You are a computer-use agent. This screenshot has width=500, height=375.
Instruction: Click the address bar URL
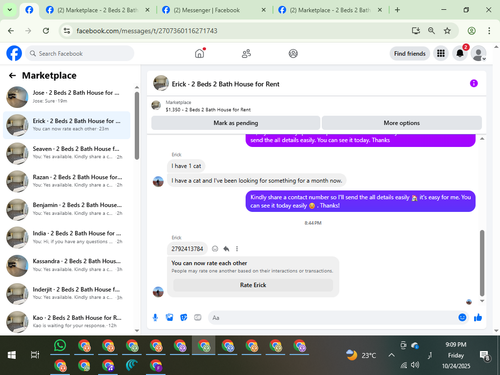147,31
